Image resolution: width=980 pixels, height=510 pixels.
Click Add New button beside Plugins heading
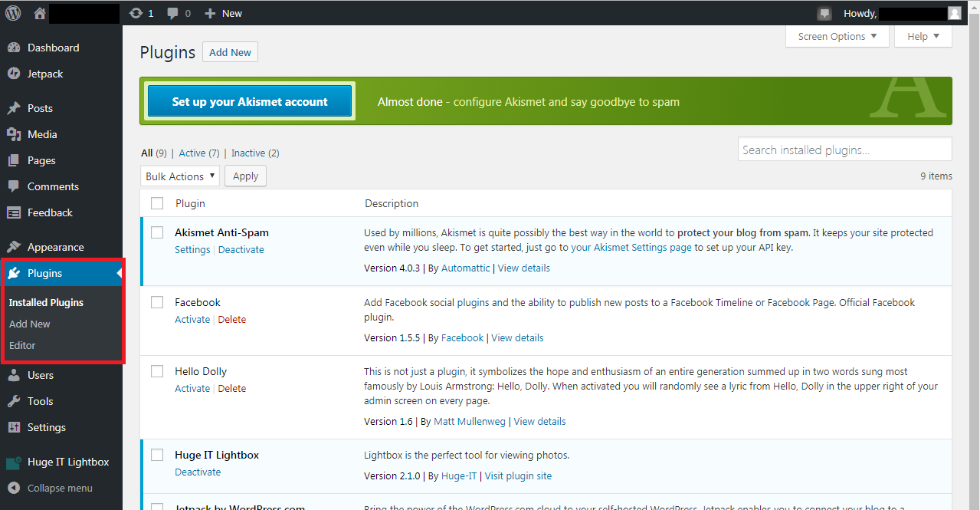[230, 52]
